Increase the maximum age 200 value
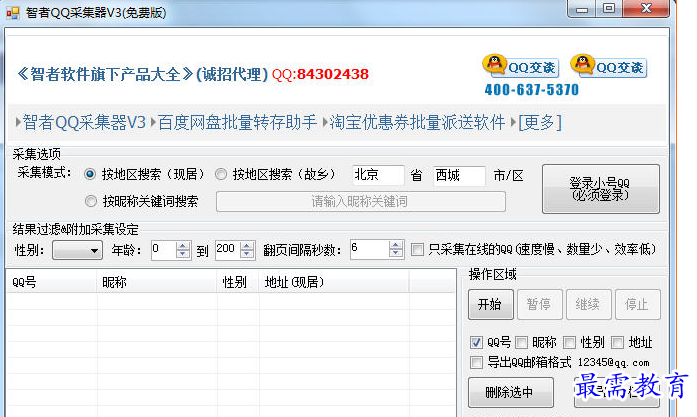Image resolution: width=697 pixels, height=417 pixels. click(x=247, y=246)
